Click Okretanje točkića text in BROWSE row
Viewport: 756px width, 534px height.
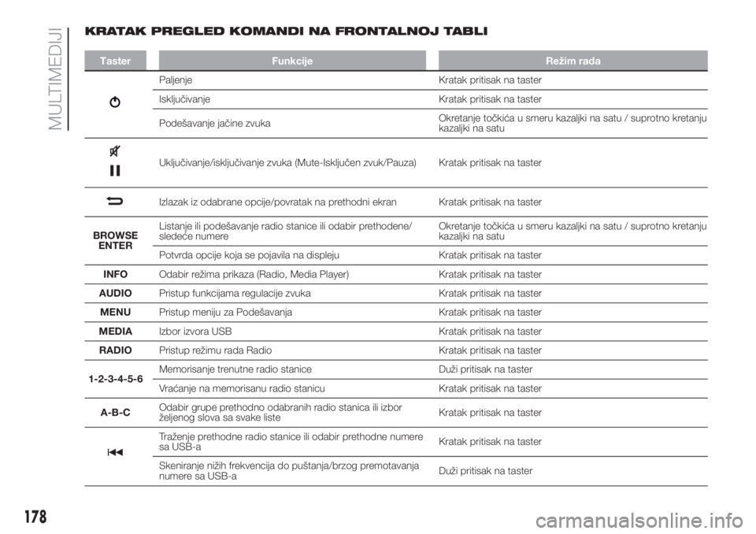pyautogui.click(x=573, y=231)
